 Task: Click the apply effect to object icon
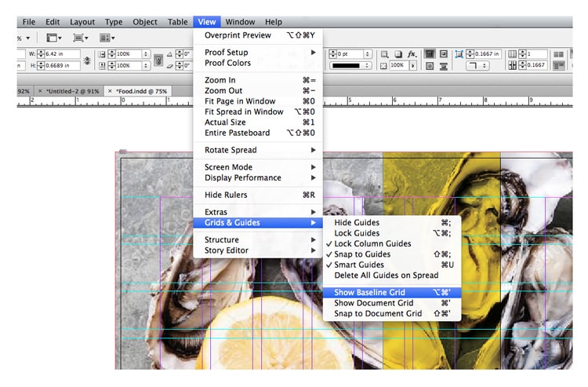(x=384, y=54)
